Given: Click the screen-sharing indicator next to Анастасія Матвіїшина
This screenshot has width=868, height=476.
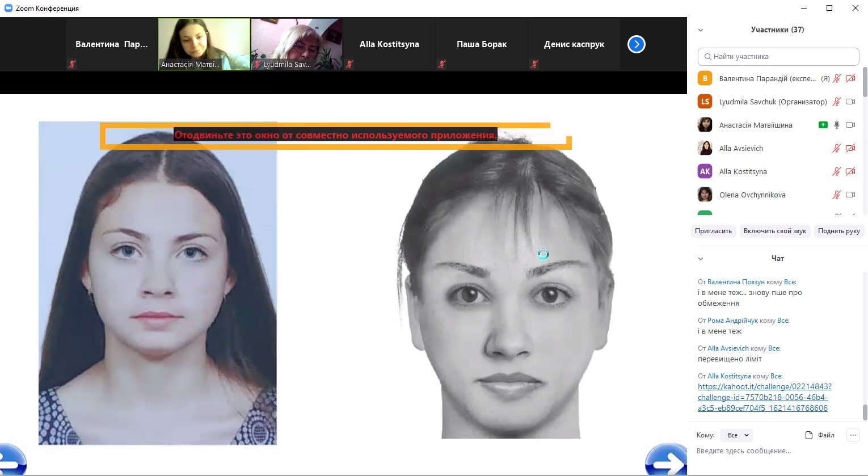Looking at the screenshot, I should coord(823,125).
